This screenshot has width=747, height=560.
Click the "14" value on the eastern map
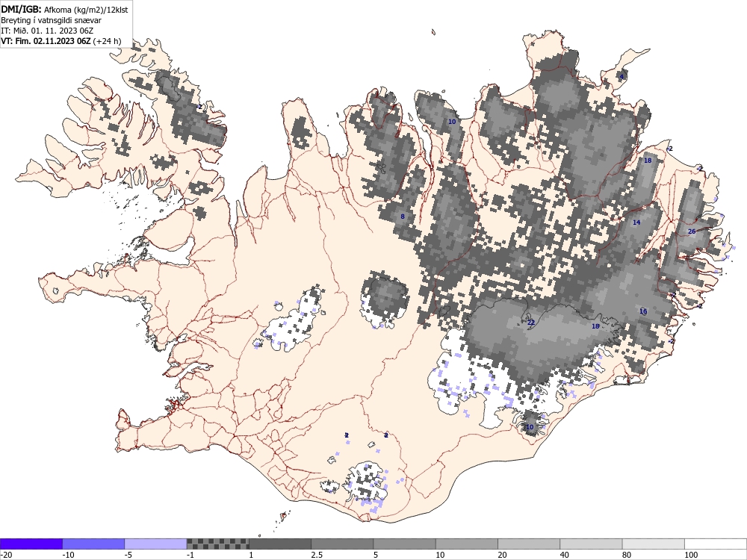click(636, 223)
